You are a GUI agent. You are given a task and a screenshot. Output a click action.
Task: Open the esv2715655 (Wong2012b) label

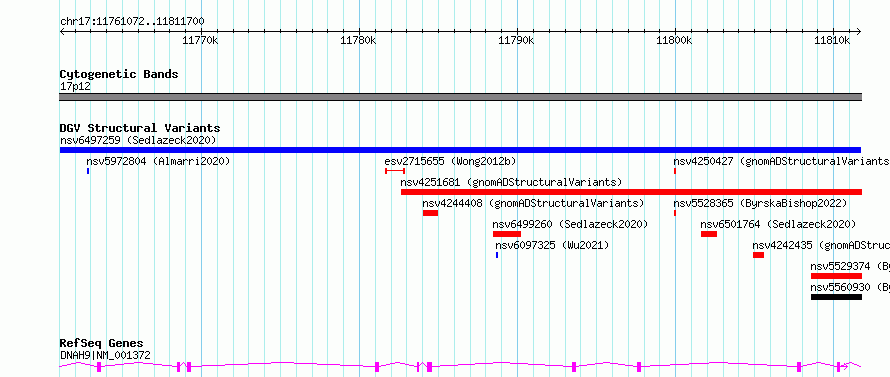point(451,161)
